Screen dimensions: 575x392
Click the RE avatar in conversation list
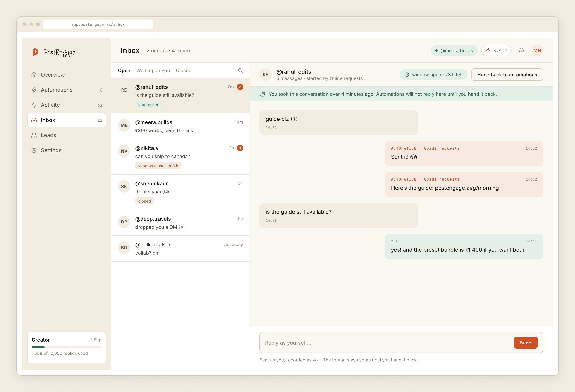[x=124, y=90]
